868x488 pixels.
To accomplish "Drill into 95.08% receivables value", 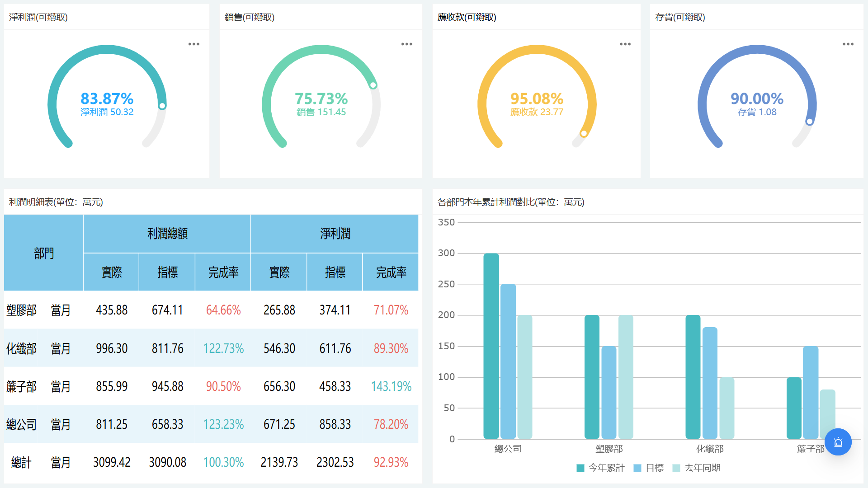I will 537,99.
